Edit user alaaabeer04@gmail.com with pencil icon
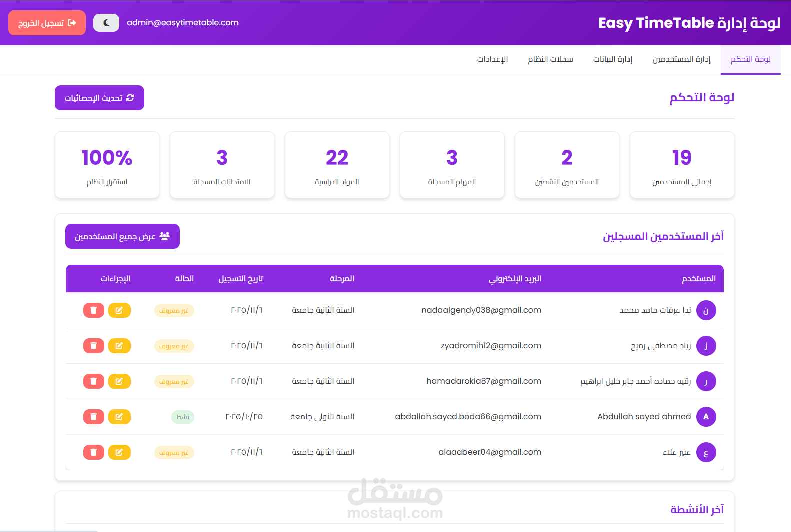The width and height of the screenshot is (791, 532). pyautogui.click(x=119, y=452)
